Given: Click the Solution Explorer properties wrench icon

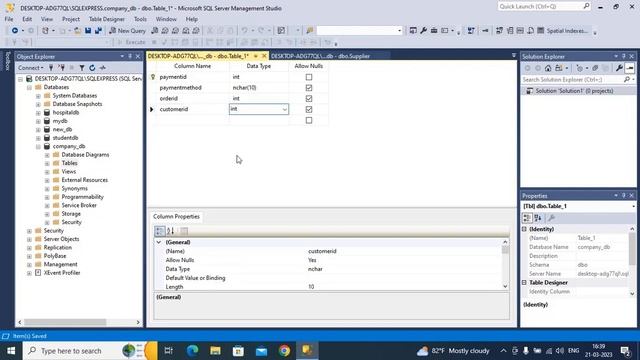Looking at the screenshot, I should (x=619, y=68).
